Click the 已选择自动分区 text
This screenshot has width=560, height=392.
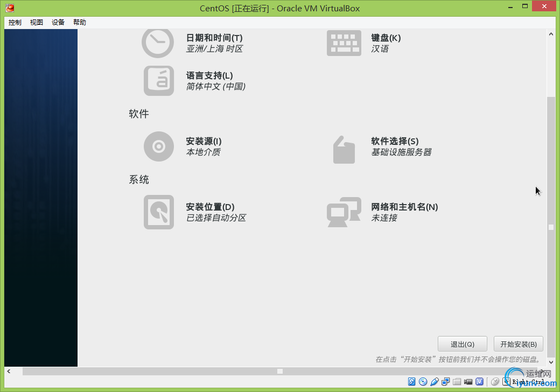point(216,218)
